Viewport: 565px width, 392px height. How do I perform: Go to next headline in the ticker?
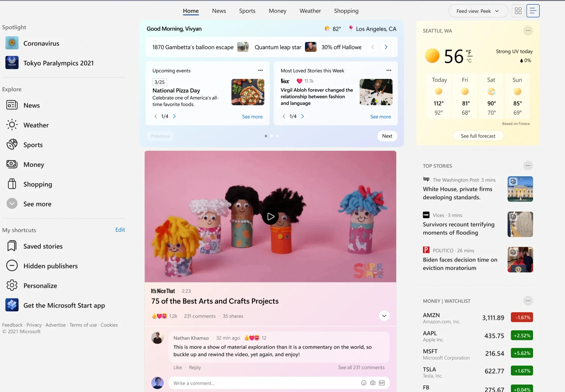(x=386, y=47)
